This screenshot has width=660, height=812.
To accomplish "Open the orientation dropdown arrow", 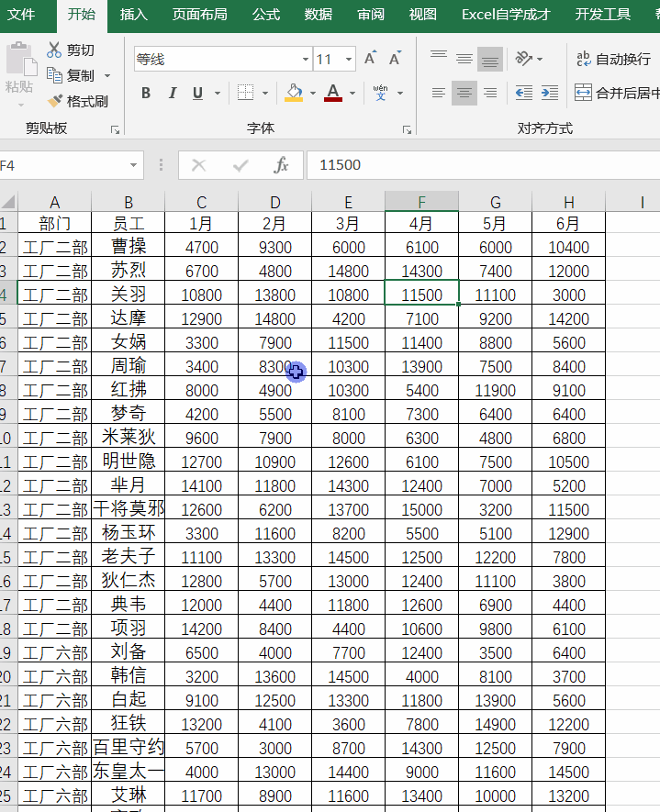I will [540, 59].
